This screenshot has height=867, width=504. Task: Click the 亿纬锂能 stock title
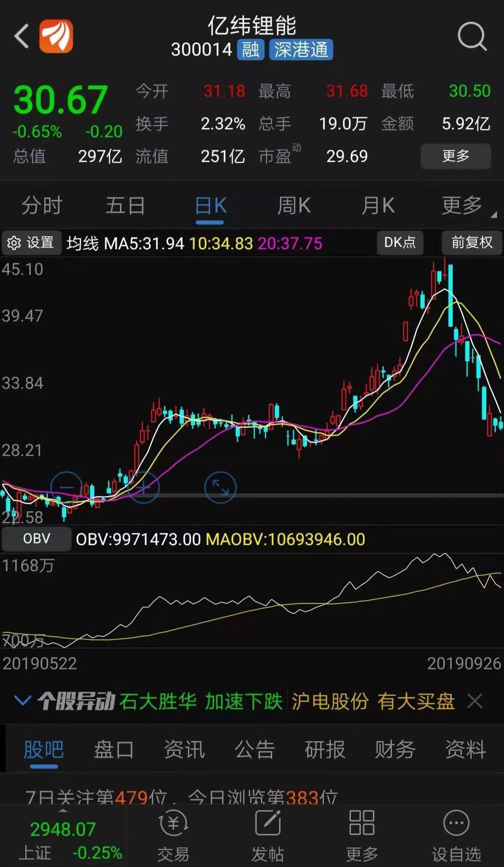(x=252, y=25)
